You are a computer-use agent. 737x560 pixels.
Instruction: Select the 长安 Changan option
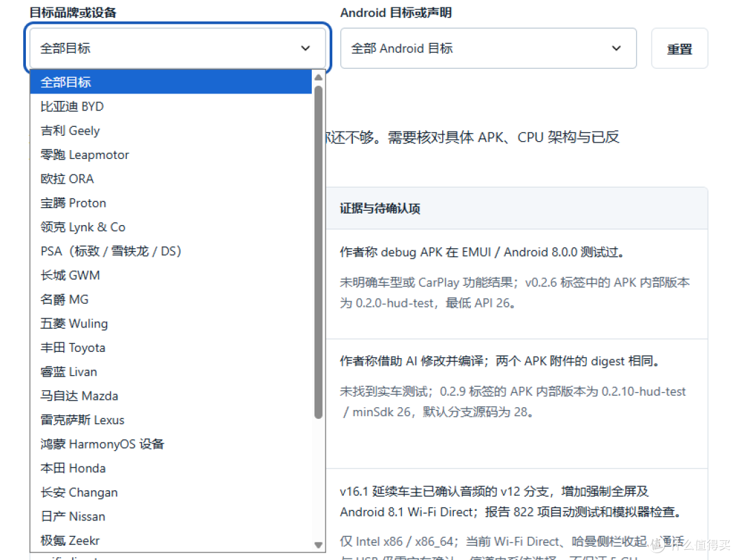(171, 492)
